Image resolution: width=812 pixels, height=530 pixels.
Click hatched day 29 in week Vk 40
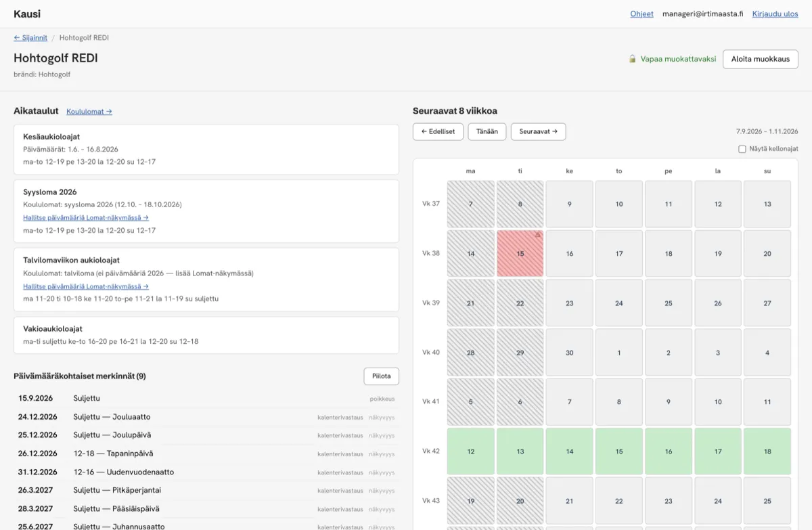click(x=520, y=352)
